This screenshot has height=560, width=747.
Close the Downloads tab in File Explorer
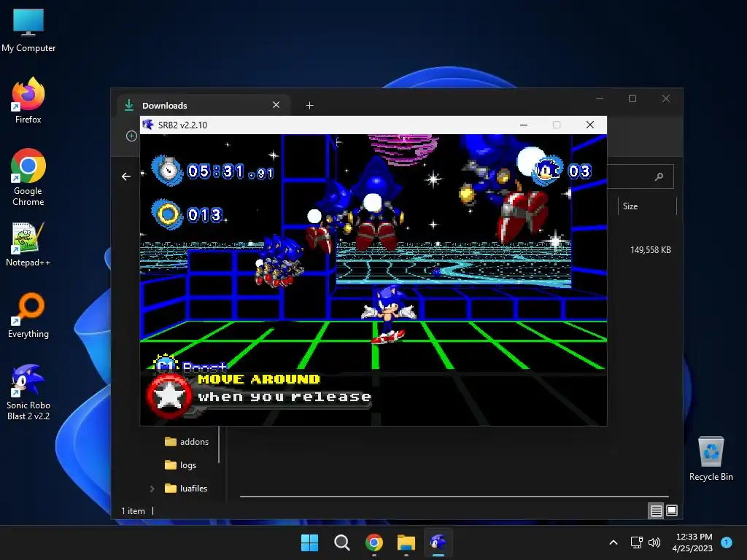coord(276,105)
